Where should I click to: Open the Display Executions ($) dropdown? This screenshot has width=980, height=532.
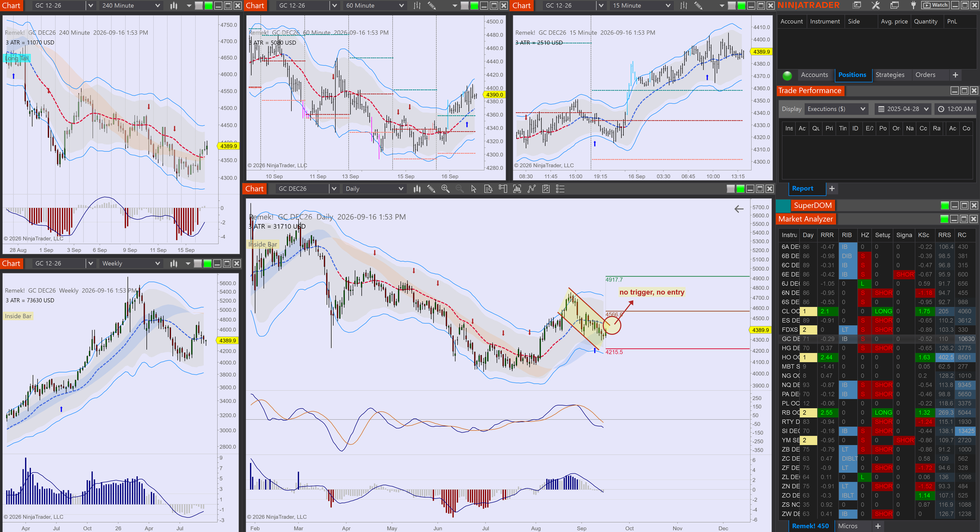point(836,109)
